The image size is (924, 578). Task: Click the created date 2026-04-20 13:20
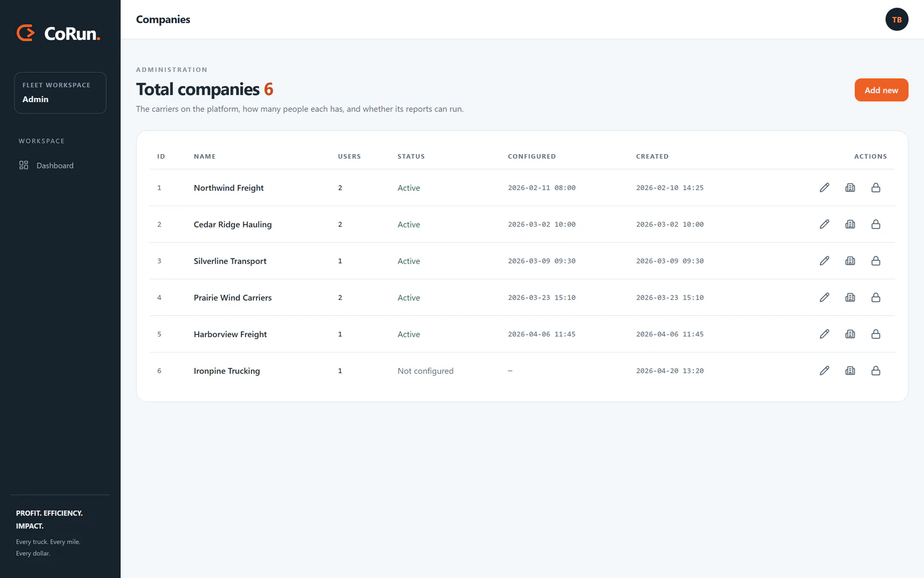point(670,371)
